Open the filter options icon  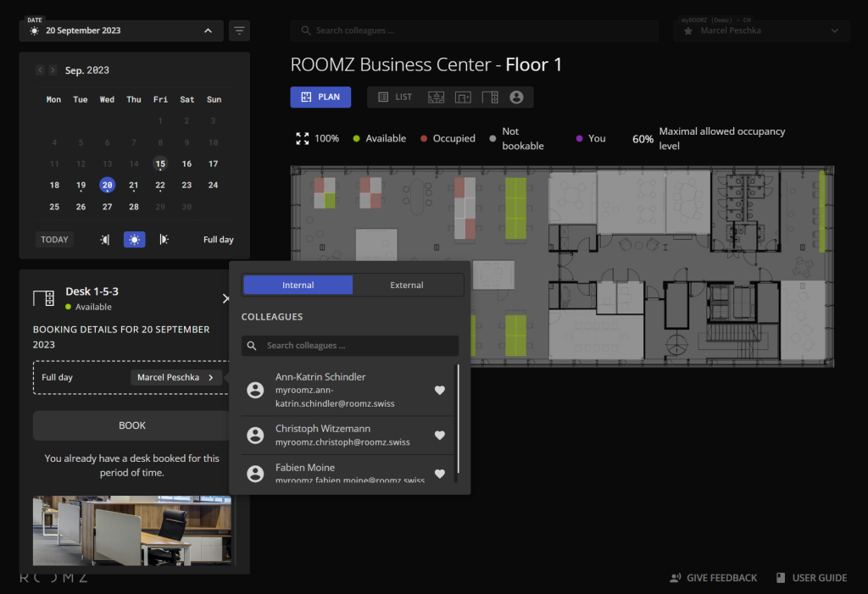pos(240,31)
